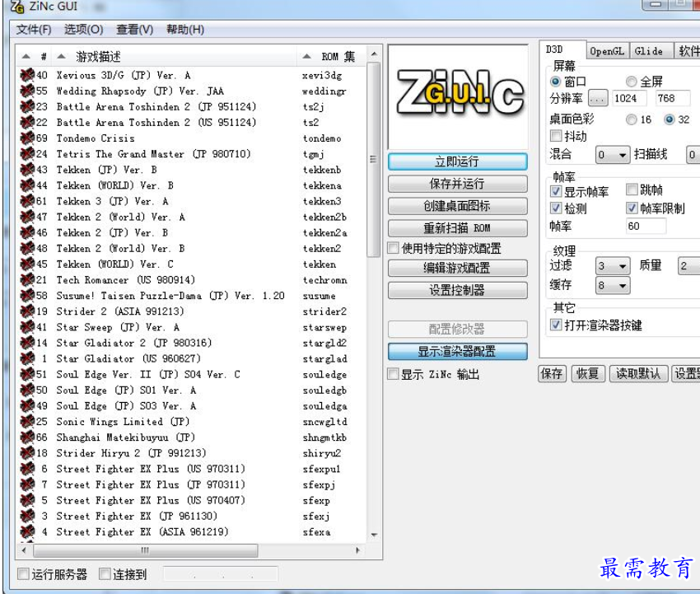Choose 16-bit desktop color

[x=631, y=119]
